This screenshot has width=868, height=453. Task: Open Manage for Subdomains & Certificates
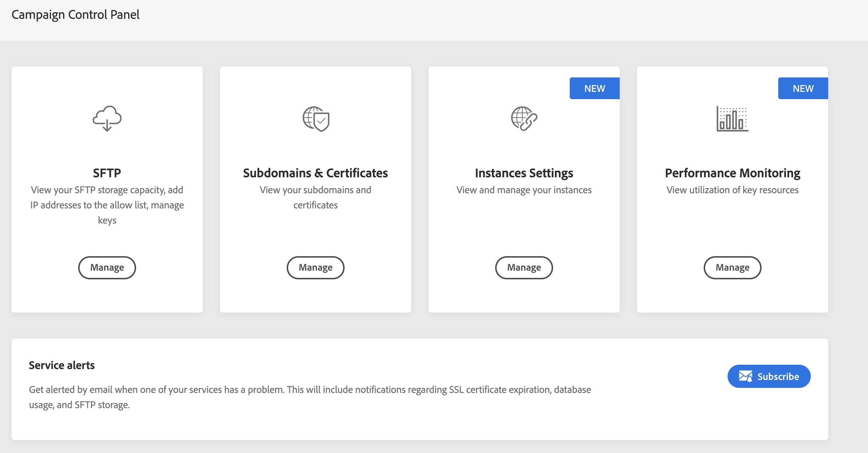315,267
